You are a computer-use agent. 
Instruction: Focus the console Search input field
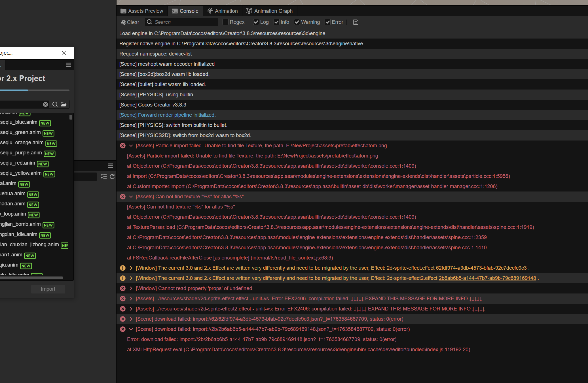tap(184, 22)
